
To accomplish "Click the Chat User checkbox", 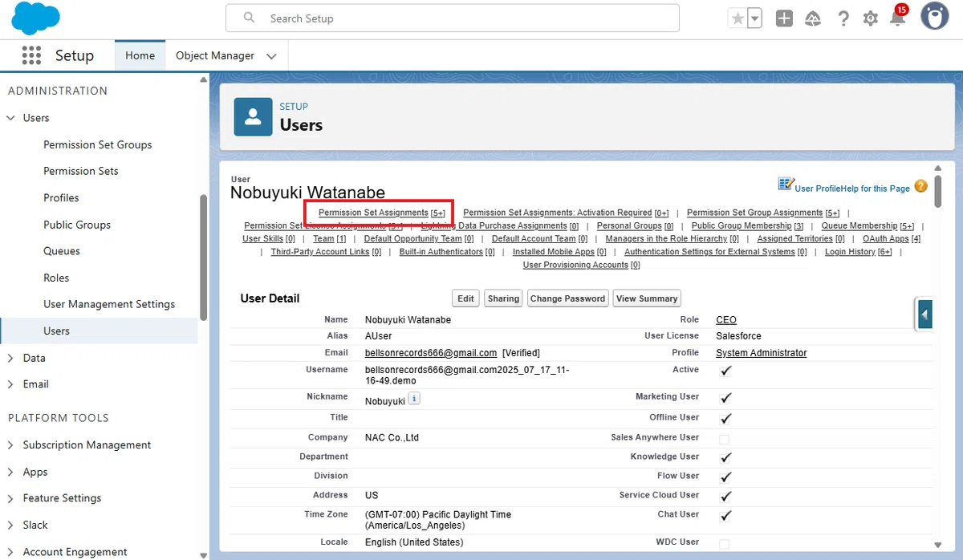I will coord(725,516).
